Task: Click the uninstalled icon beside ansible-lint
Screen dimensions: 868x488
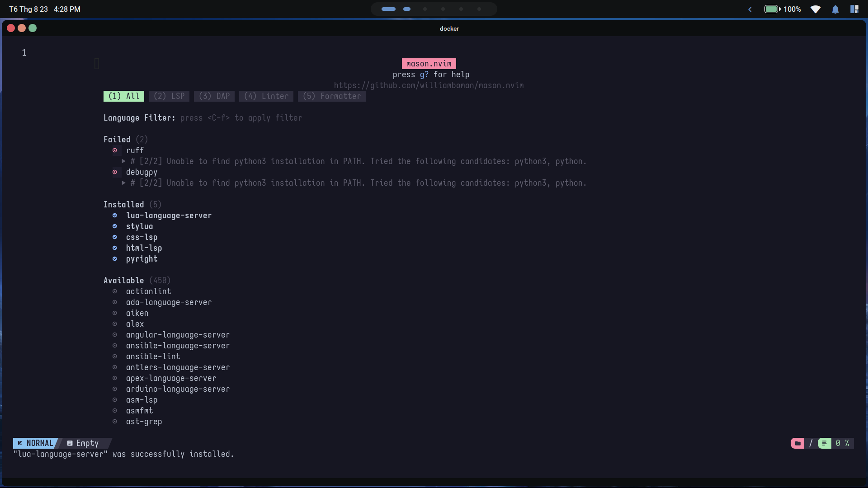Action: pyautogui.click(x=115, y=357)
